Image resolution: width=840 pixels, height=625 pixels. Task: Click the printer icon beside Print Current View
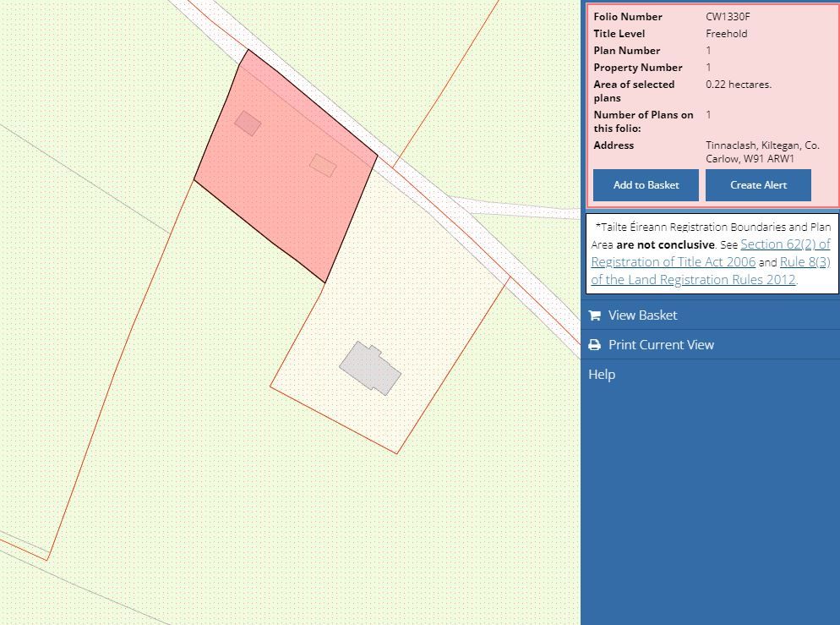pyautogui.click(x=594, y=344)
